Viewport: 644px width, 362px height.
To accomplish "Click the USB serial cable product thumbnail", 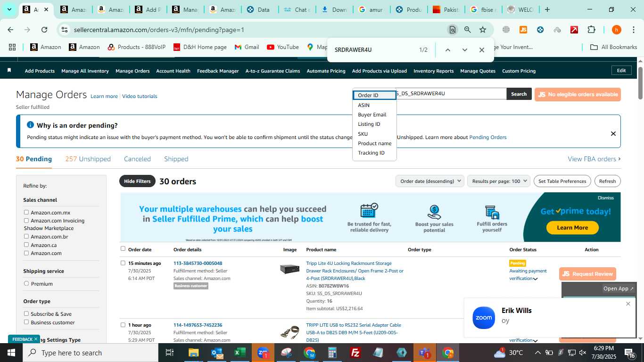I will point(289,331).
